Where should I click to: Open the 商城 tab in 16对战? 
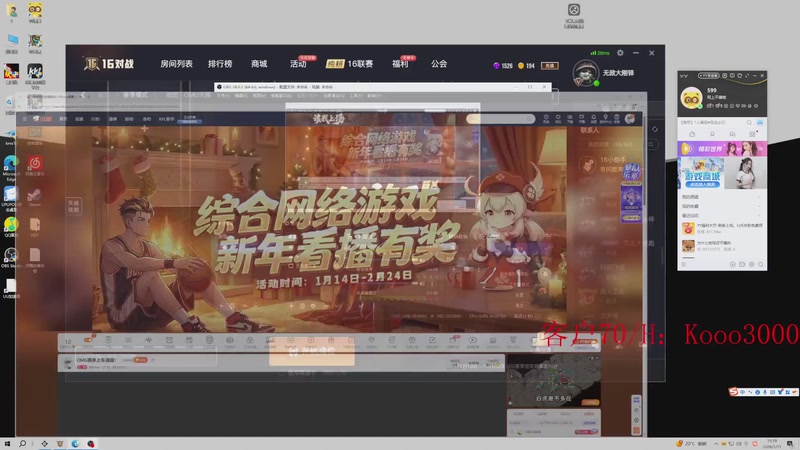point(259,64)
